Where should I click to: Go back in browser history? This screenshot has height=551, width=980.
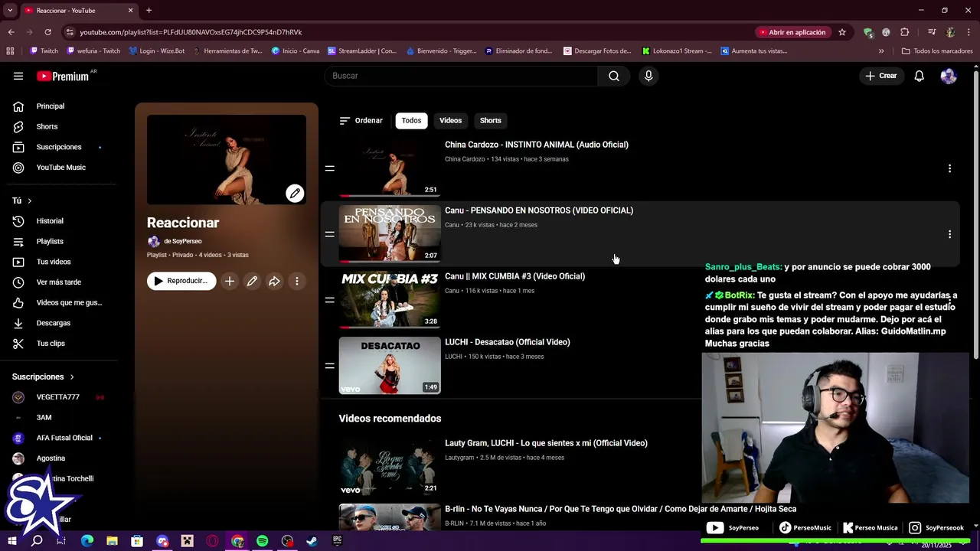click(11, 32)
